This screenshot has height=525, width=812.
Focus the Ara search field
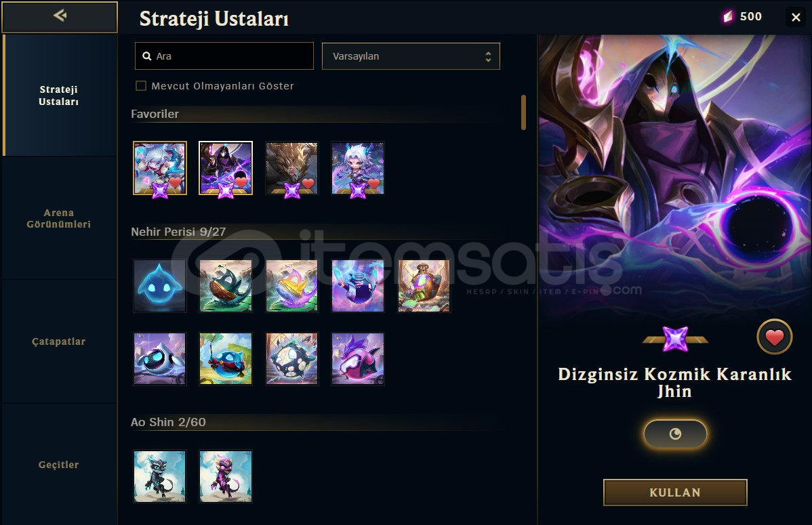tap(224, 56)
